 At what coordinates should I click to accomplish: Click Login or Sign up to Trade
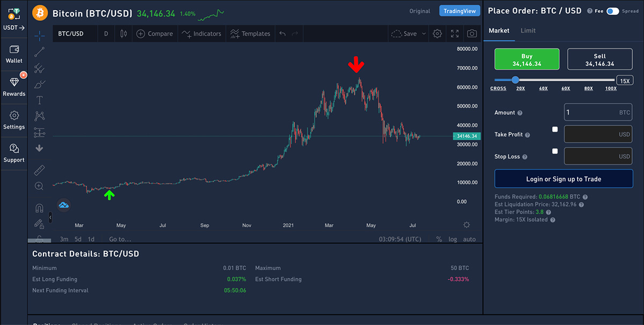tap(563, 179)
